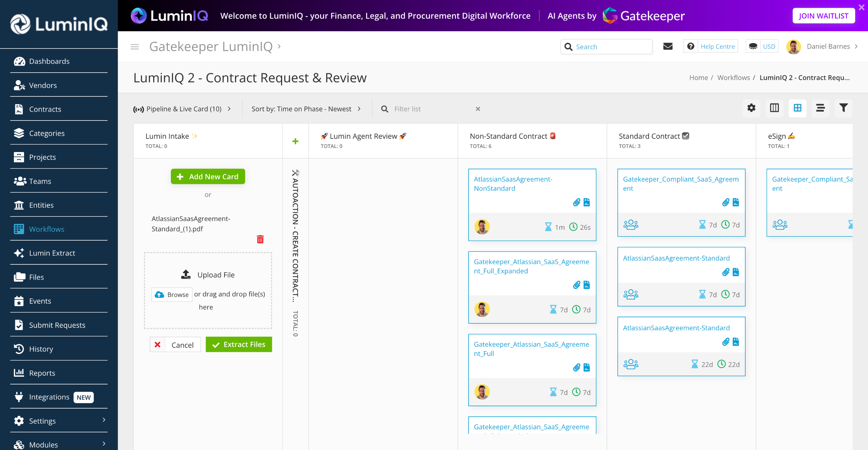Viewport: 868px width, 450px height.
Task: Click the red trash icon next to uploaded PDF
Action: (260, 239)
